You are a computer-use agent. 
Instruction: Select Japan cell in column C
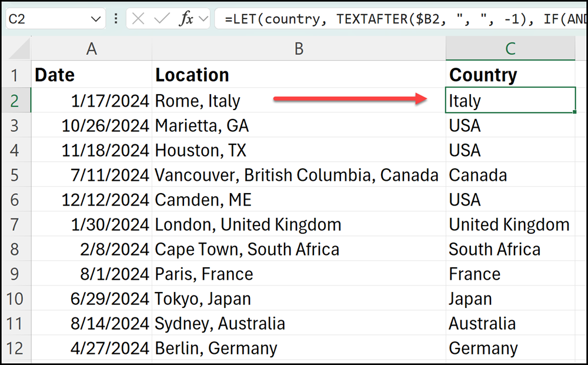[x=510, y=299]
